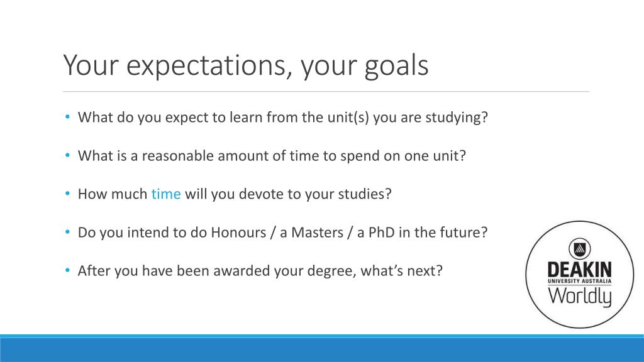Click the bullet 'After you have been awarded'
The width and height of the screenshot is (644, 362).
[x=260, y=271]
